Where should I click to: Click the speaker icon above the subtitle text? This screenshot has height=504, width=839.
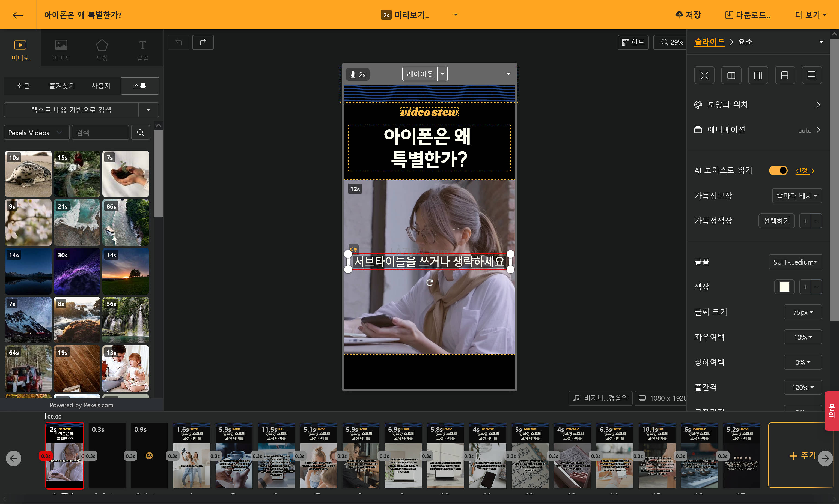353,249
